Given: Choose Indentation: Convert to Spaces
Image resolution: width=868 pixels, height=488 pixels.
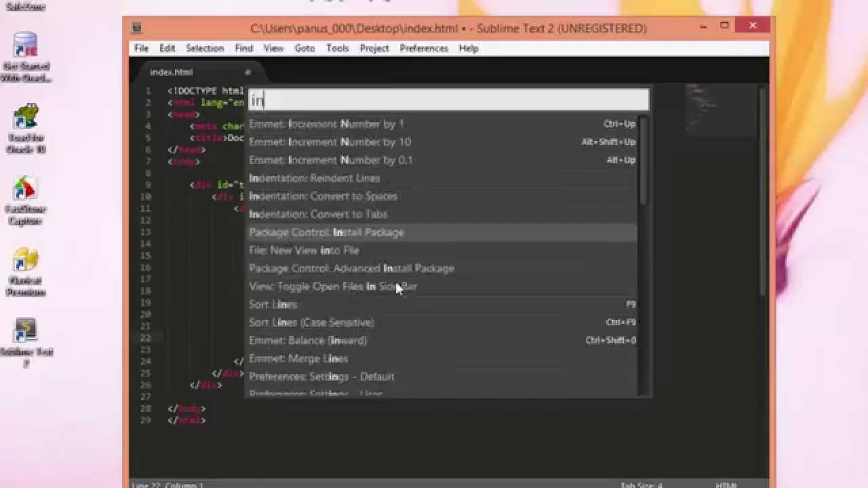Looking at the screenshot, I should [x=442, y=196].
